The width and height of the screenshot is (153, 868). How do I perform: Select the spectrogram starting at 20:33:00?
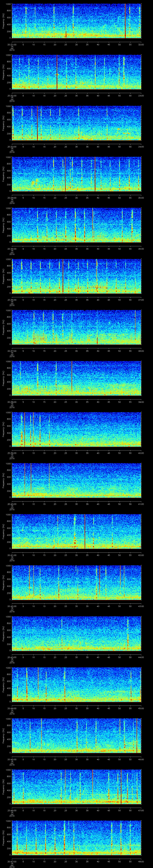[x=77, y=123]
